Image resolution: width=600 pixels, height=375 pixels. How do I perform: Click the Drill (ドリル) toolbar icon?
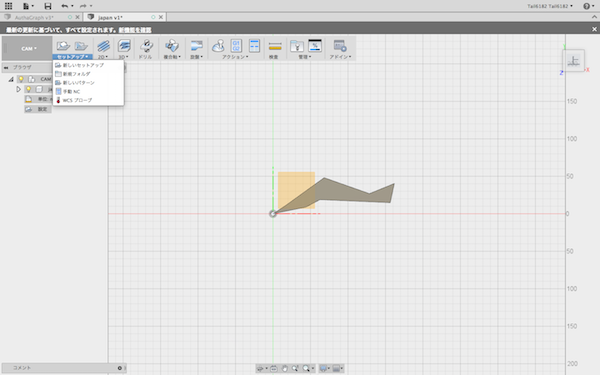(x=146, y=46)
